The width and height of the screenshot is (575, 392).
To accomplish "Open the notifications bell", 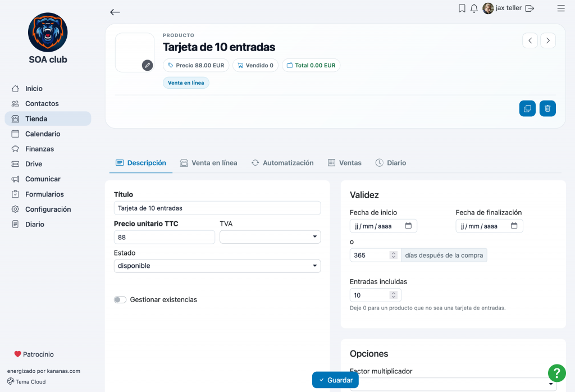I will [x=474, y=8].
